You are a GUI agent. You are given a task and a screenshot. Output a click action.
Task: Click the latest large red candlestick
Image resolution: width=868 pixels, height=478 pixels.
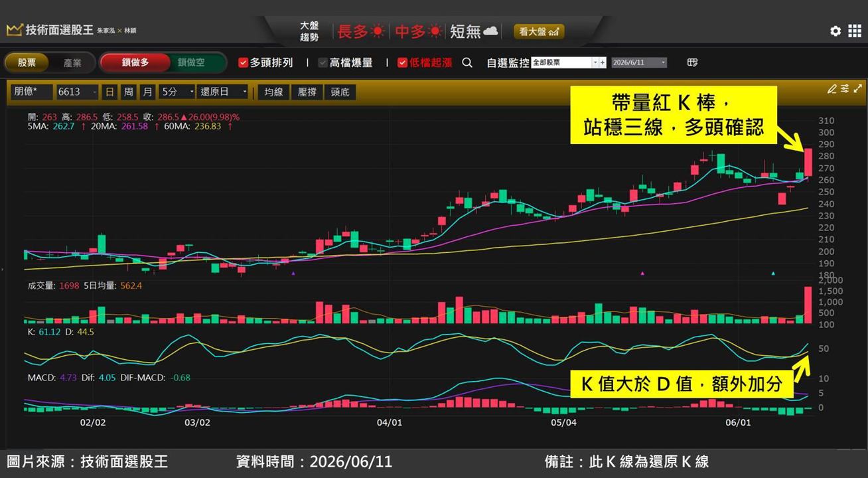tap(808, 163)
